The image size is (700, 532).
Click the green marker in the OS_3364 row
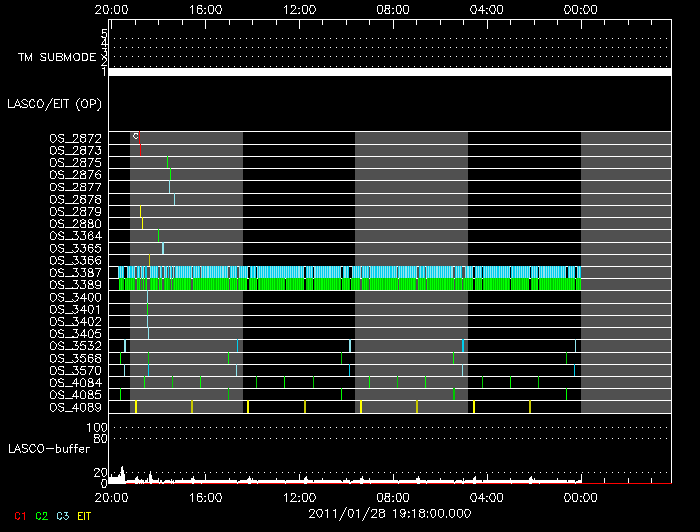click(158, 236)
